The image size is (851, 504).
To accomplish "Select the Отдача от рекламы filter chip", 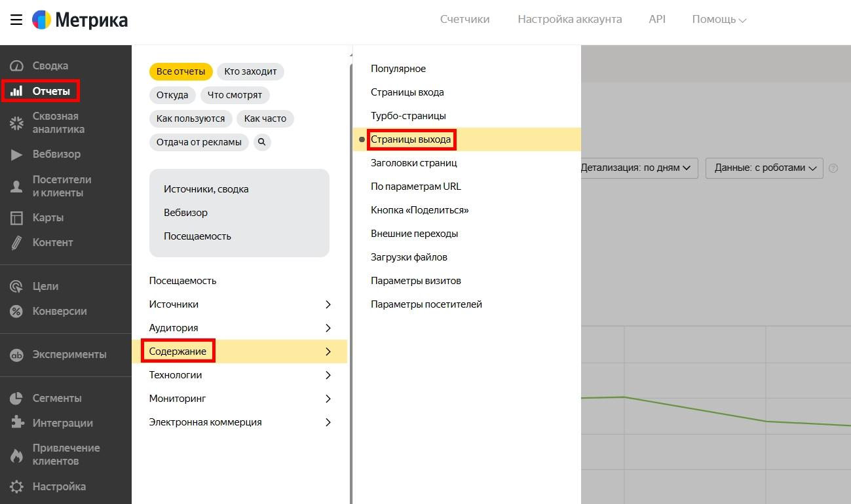I will click(199, 142).
